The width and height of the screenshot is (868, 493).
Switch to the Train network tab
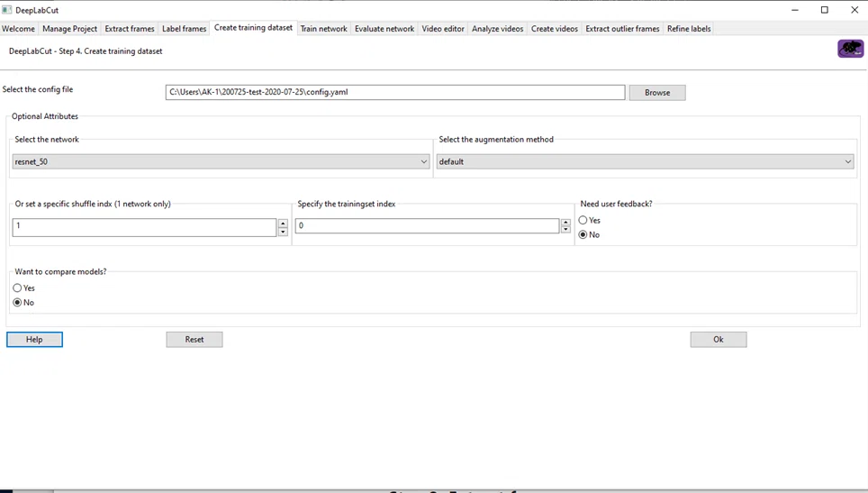pos(323,29)
